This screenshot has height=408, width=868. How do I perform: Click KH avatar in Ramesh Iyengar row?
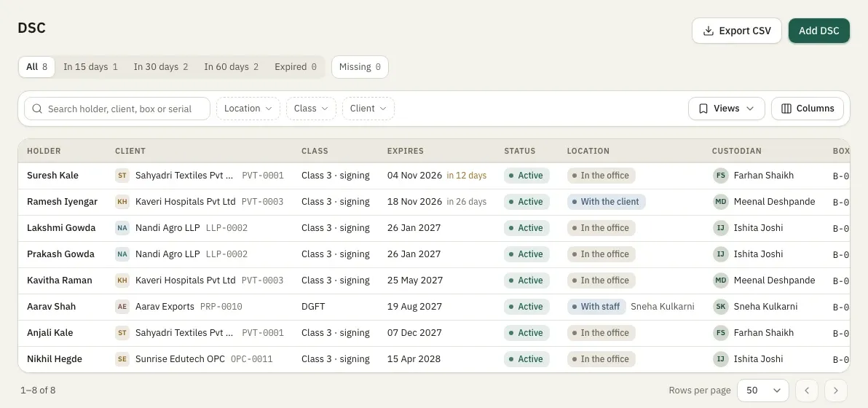(122, 202)
